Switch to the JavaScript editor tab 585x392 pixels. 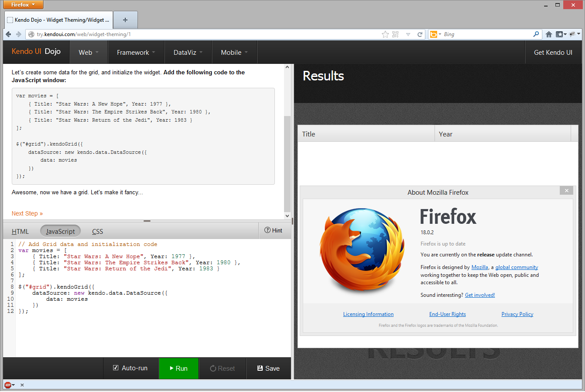point(60,232)
